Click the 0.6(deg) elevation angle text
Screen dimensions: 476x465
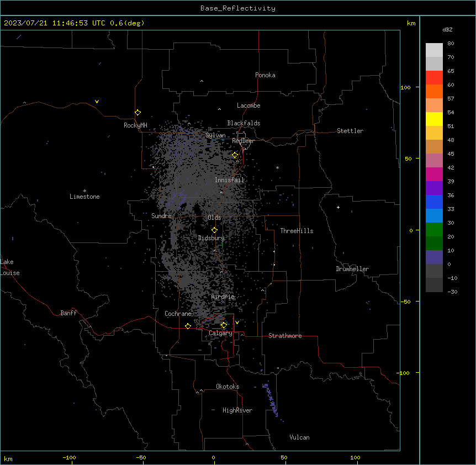(x=127, y=23)
